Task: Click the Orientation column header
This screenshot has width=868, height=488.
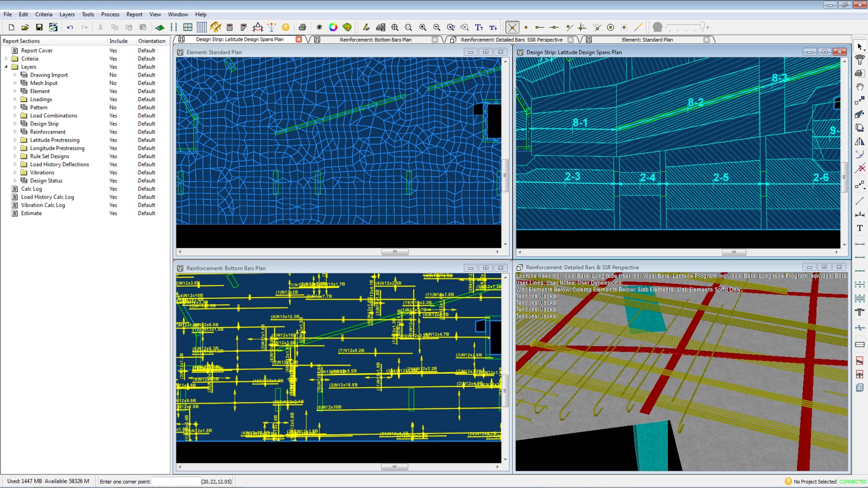Action: coord(151,41)
